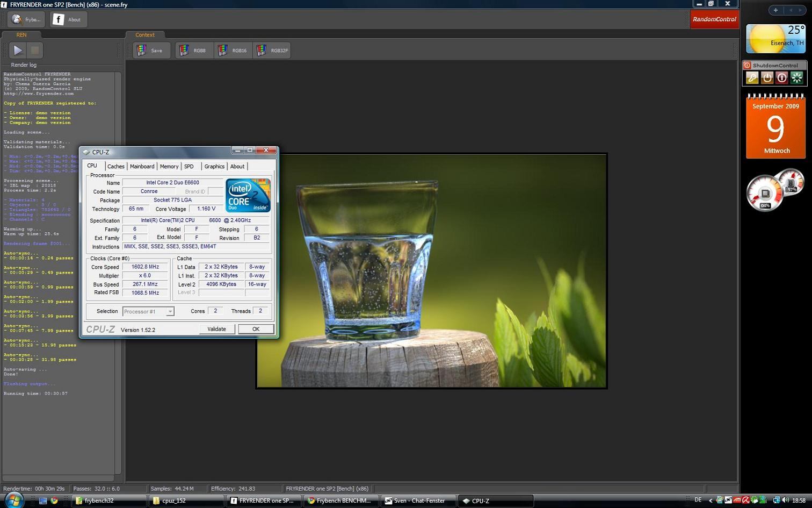812x508 pixels.
Task: Open the frybench toolbar button
Action: click(26, 20)
